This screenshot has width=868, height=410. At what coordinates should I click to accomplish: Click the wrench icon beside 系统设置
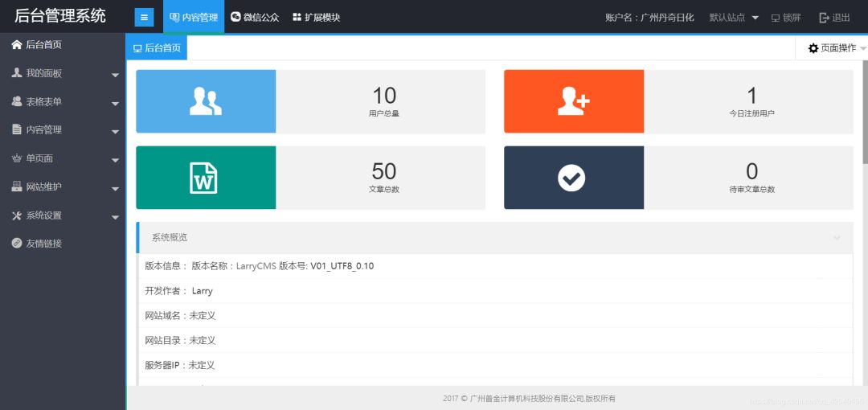(17, 215)
